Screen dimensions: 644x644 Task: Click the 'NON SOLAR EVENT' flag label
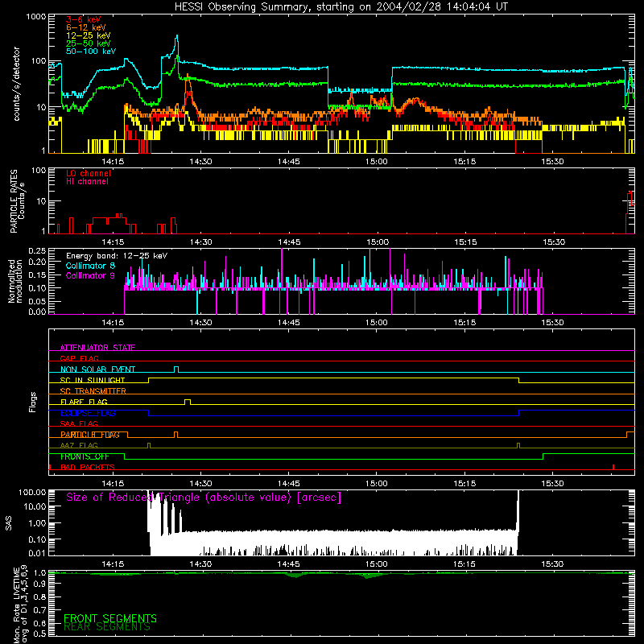point(97,369)
